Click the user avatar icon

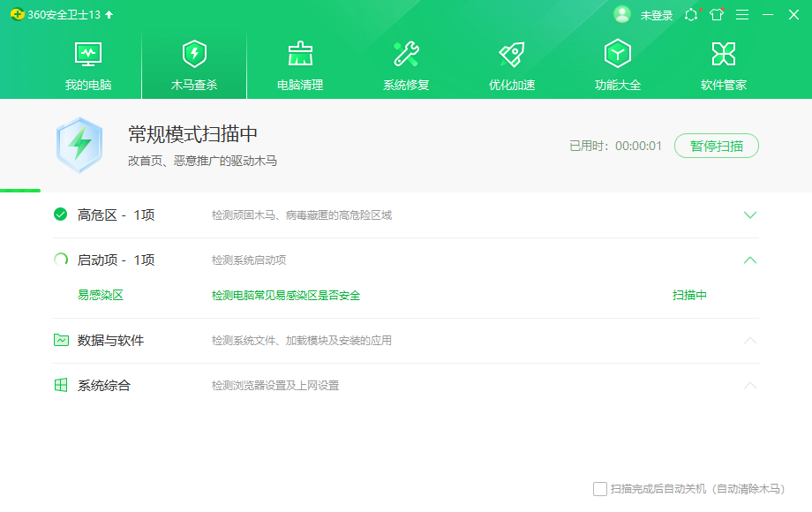tap(622, 15)
